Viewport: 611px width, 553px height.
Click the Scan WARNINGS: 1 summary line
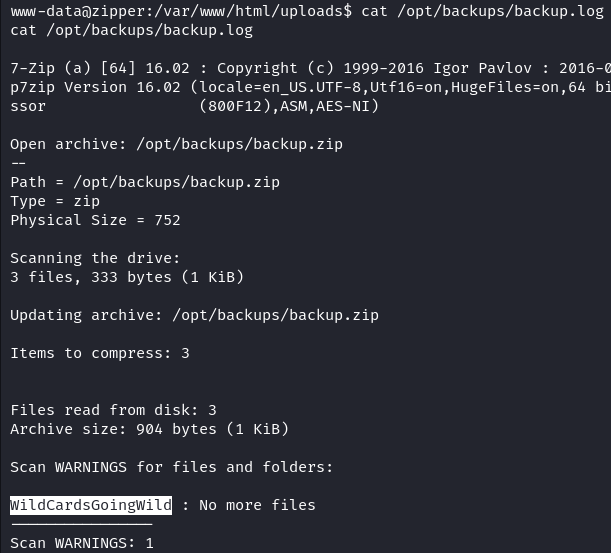82,543
